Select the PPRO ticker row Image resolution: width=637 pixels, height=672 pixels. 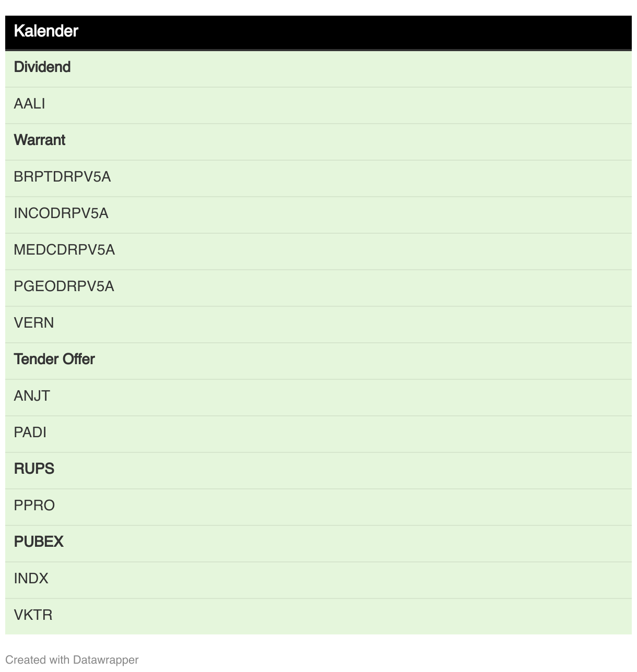point(34,506)
